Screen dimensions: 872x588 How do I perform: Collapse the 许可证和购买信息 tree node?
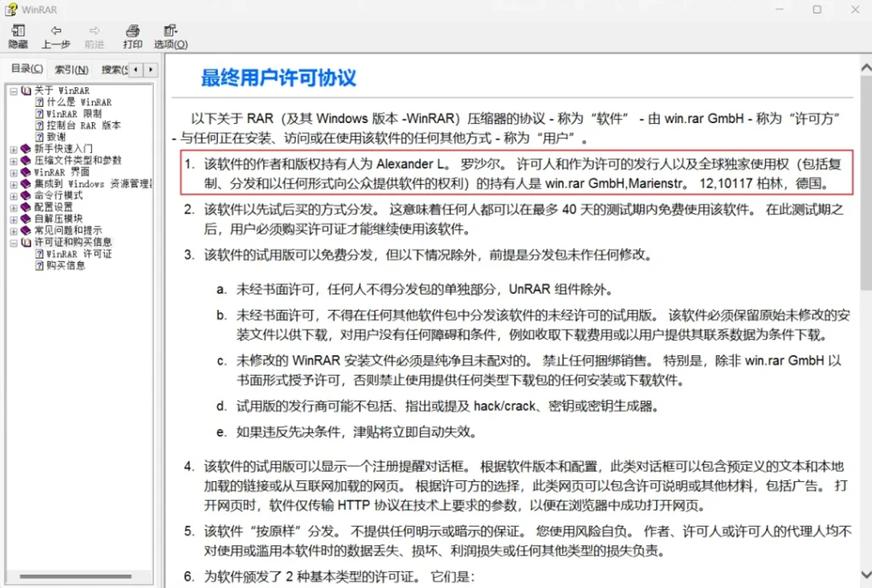pos(13,242)
